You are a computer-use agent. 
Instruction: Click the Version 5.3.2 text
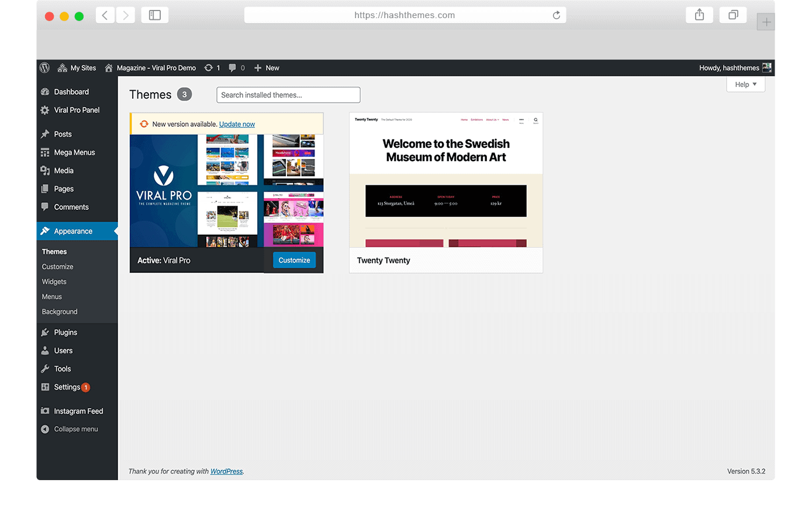point(746,471)
